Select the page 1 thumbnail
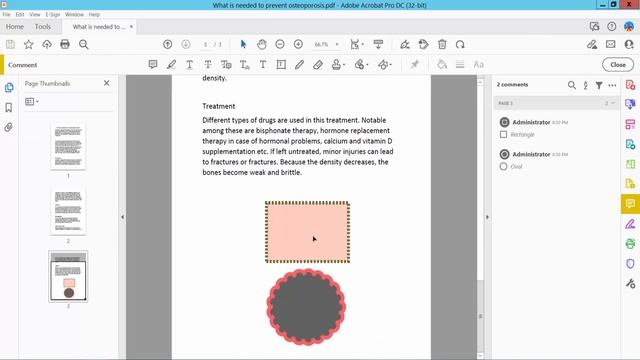This screenshot has height=360, width=640. (68, 146)
